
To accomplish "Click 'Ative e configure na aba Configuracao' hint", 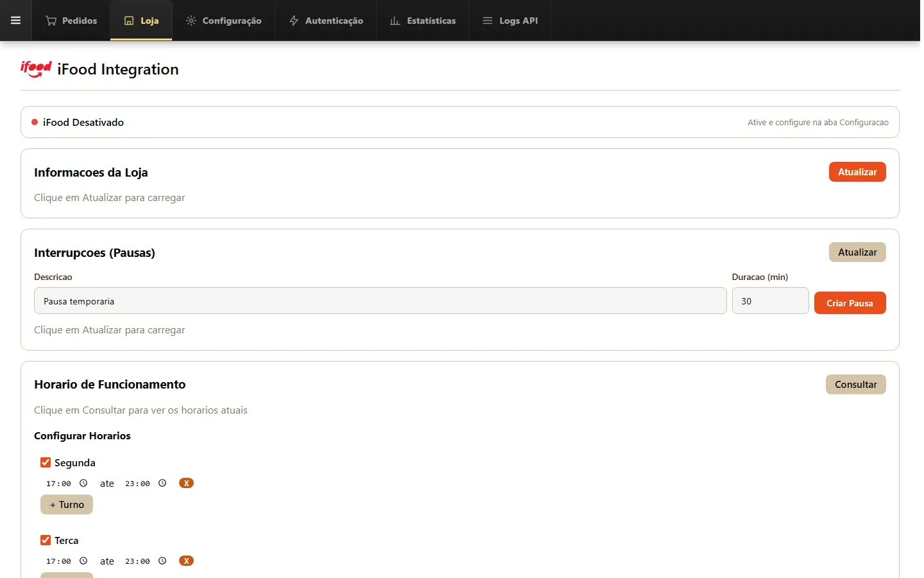I will pos(818,122).
